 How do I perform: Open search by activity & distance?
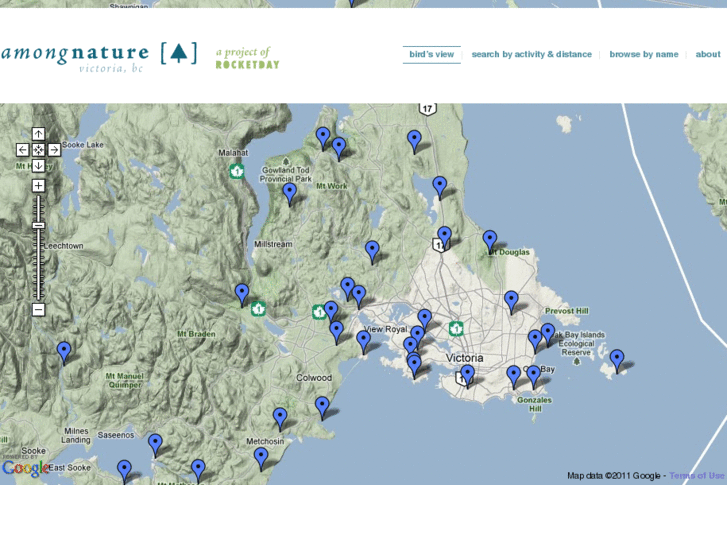tap(531, 54)
